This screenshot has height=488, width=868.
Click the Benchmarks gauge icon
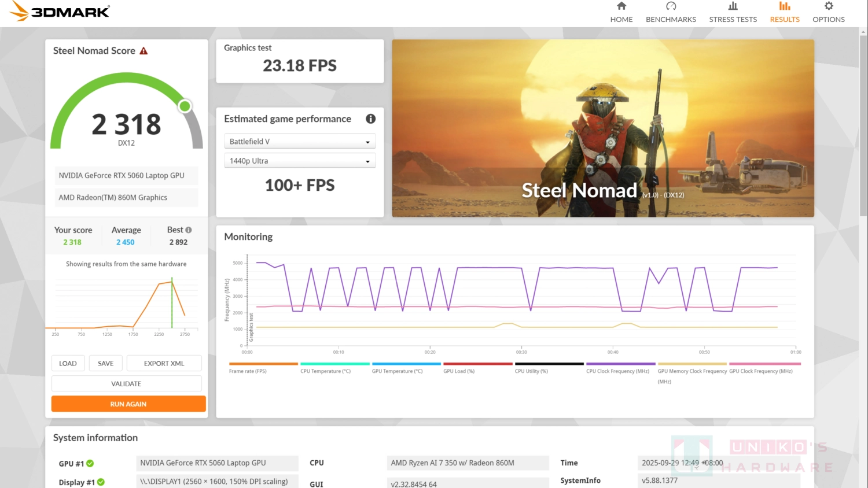tap(671, 6)
